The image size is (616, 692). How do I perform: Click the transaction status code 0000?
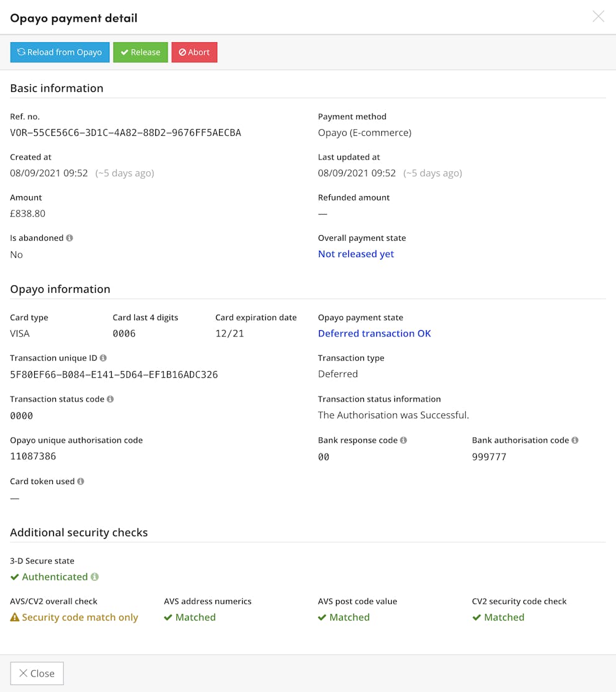pyautogui.click(x=22, y=416)
